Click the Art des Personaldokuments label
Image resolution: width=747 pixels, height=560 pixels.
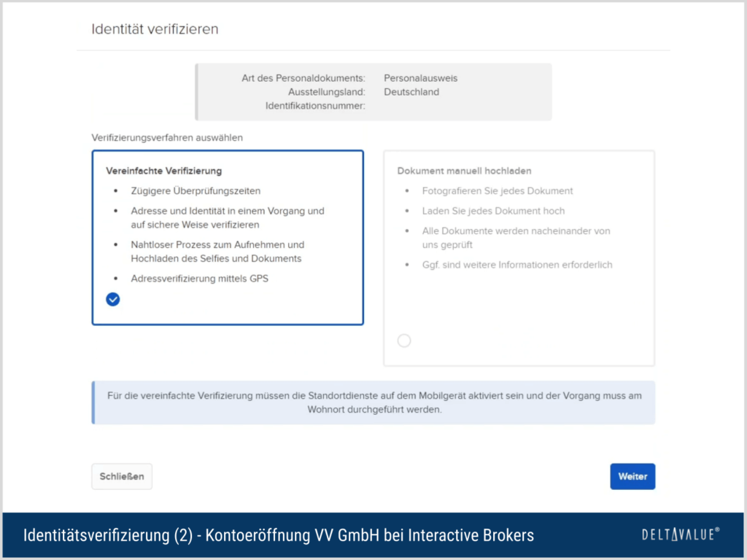(x=303, y=78)
